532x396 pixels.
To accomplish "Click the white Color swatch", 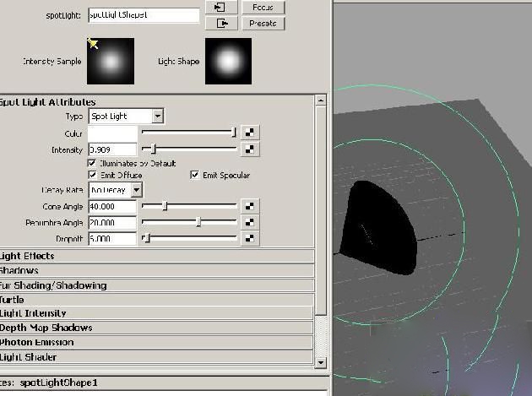I will pyautogui.click(x=112, y=133).
